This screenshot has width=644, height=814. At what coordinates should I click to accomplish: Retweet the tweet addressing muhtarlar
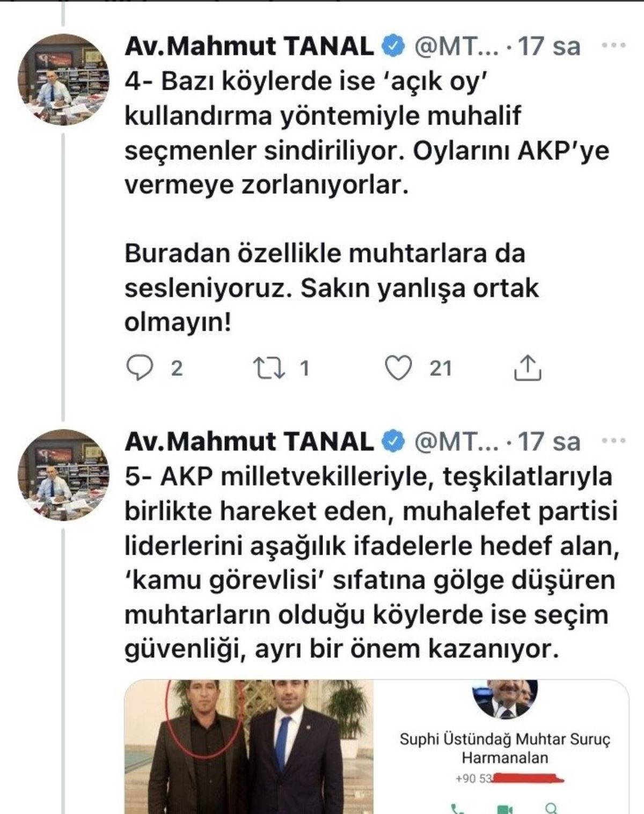[269, 368]
